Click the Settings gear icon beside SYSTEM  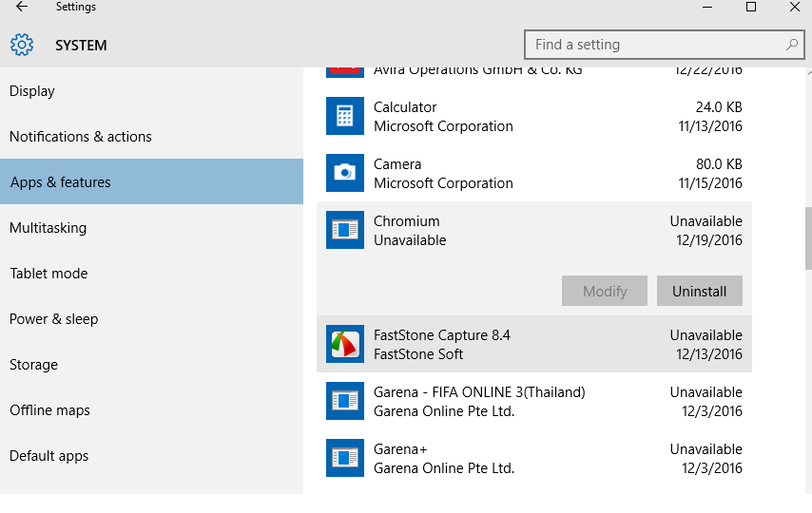[x=22, y=45]
